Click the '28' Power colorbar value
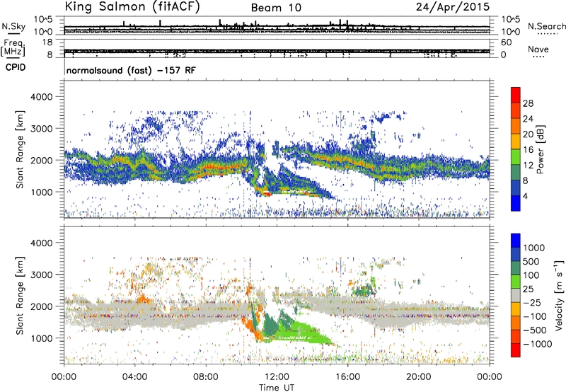The height and width of the screenshot is (392, 566). [x=528, y=103]
